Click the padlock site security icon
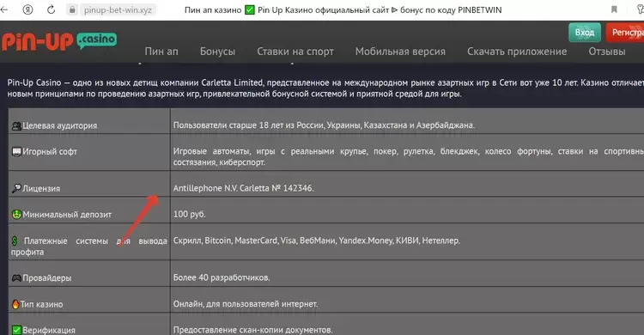Screen dimensions: 644x335 [72, 9]
